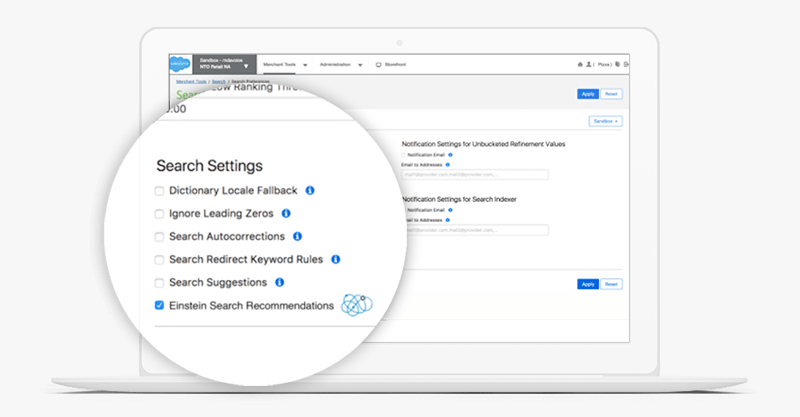
Task: Enable the Dictionary Locale Fallback checkbox
Action: (159, 191)
